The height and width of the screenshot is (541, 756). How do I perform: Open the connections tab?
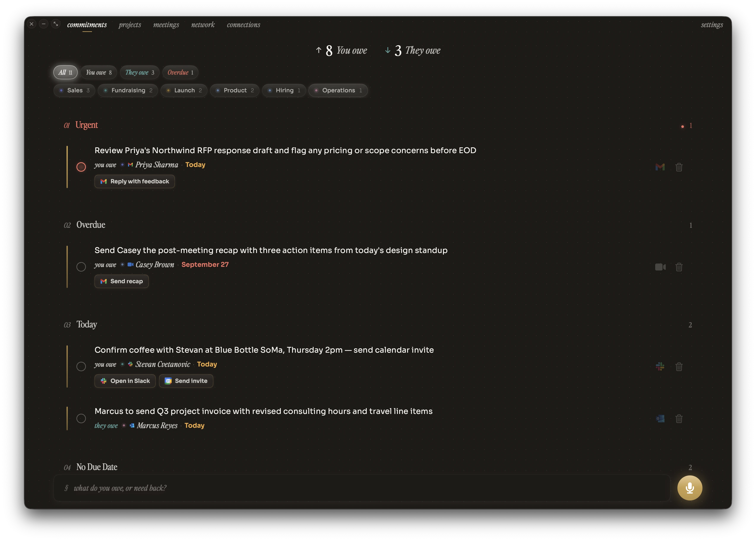point(243,25)
